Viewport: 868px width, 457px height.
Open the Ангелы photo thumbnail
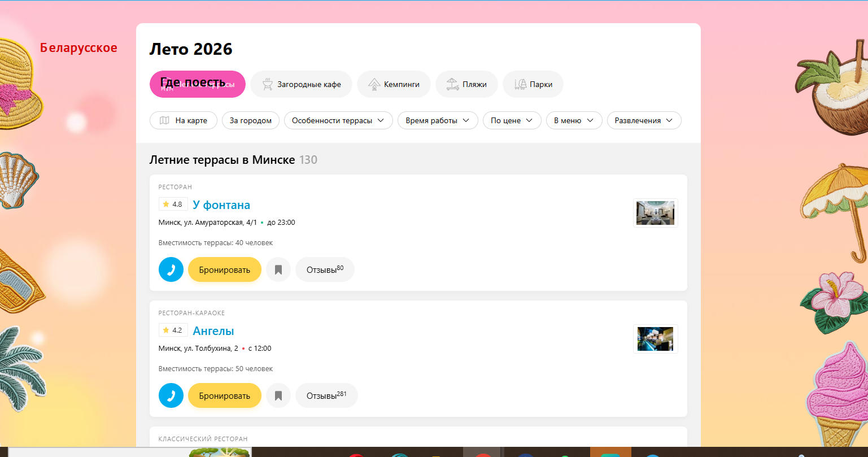(655, 339)
